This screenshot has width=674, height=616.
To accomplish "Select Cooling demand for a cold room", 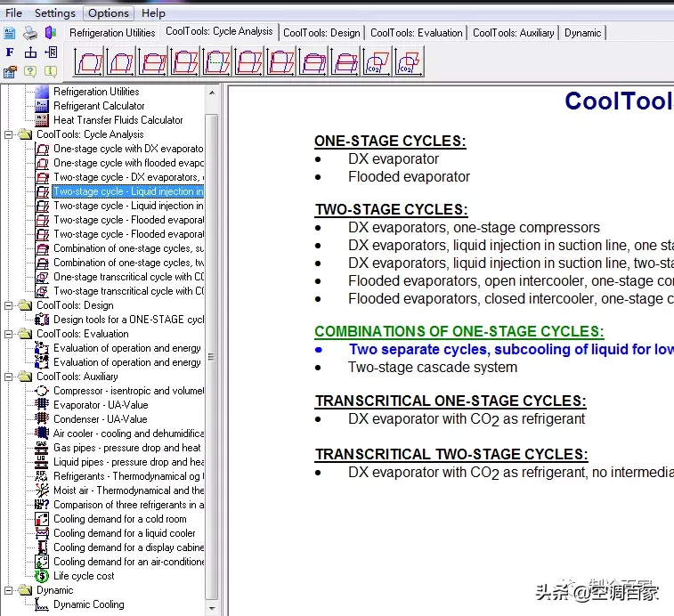I will point(120,519).
